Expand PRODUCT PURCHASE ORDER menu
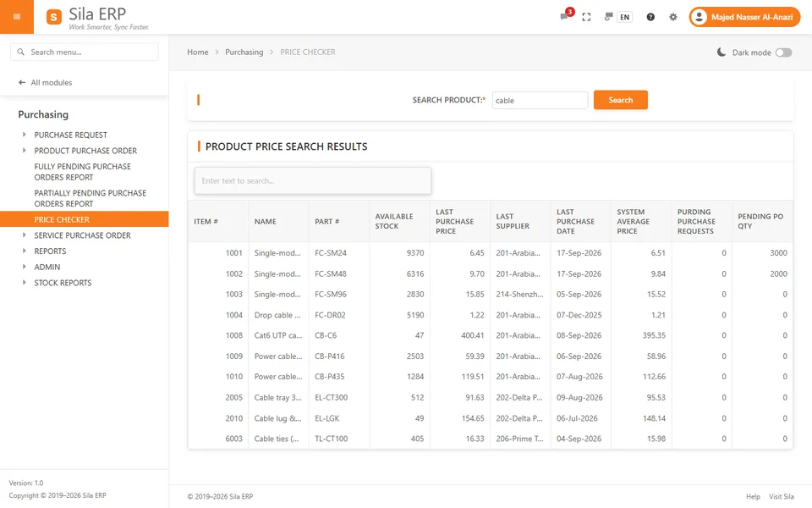This screenshot has height=508, width=812. (x=85, y=151)
